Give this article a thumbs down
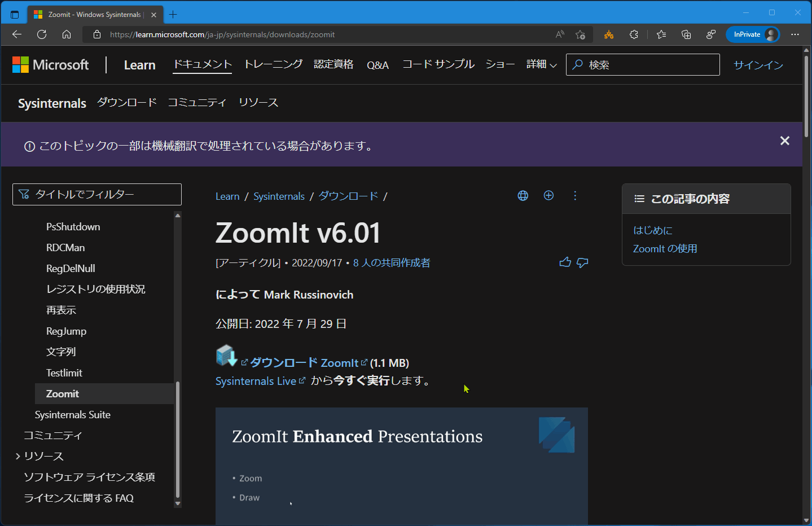 click(582, 262)
